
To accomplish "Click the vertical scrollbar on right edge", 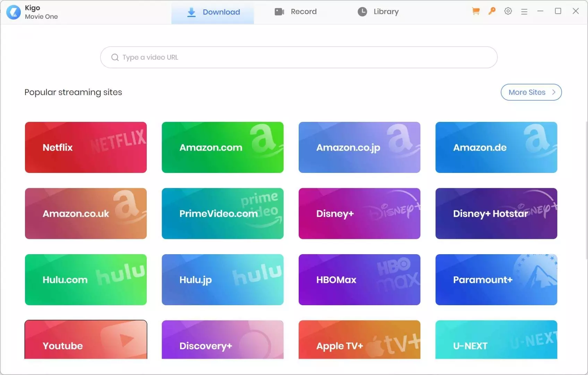I will 586,190.
